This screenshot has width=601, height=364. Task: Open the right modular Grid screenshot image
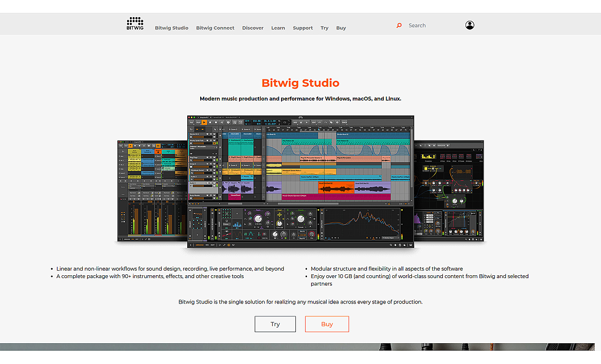449,191
